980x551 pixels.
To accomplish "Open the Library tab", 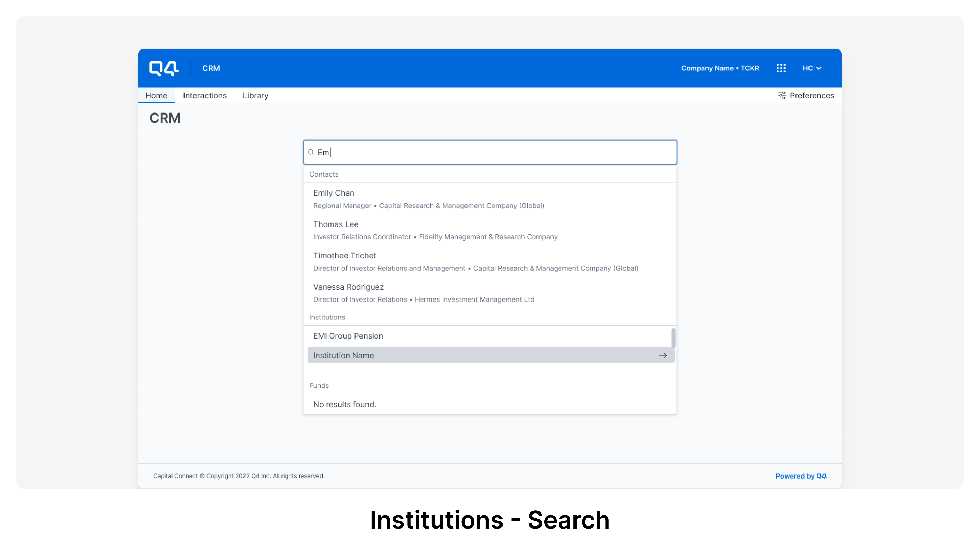I will coord(255,95).
